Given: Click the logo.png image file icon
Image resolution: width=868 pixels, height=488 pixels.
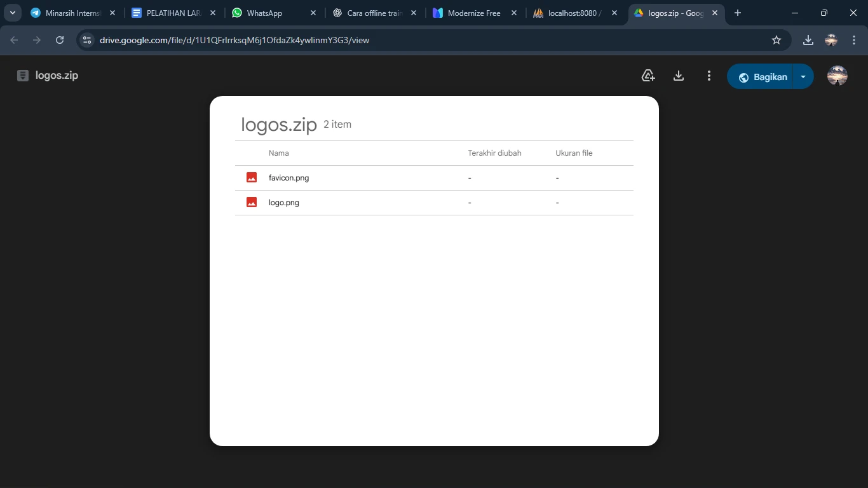Looking at the screenshot, I should coord(252,203).
